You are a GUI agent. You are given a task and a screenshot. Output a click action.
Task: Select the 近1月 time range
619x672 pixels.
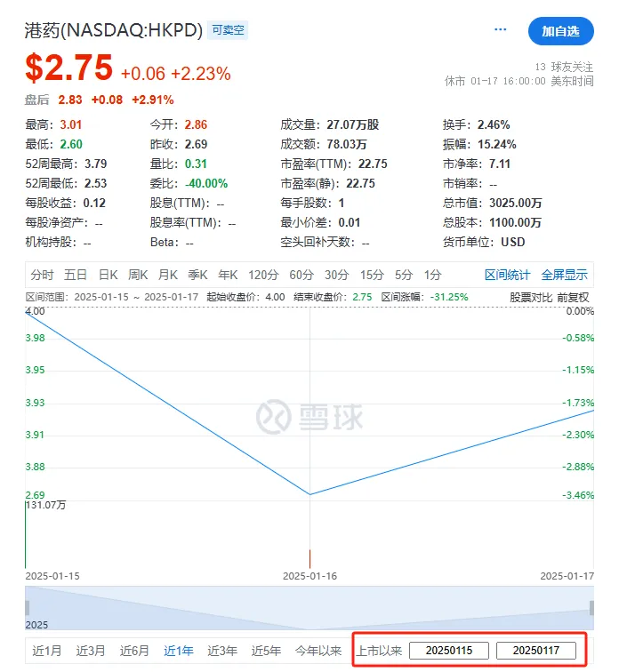pos(47,651)
